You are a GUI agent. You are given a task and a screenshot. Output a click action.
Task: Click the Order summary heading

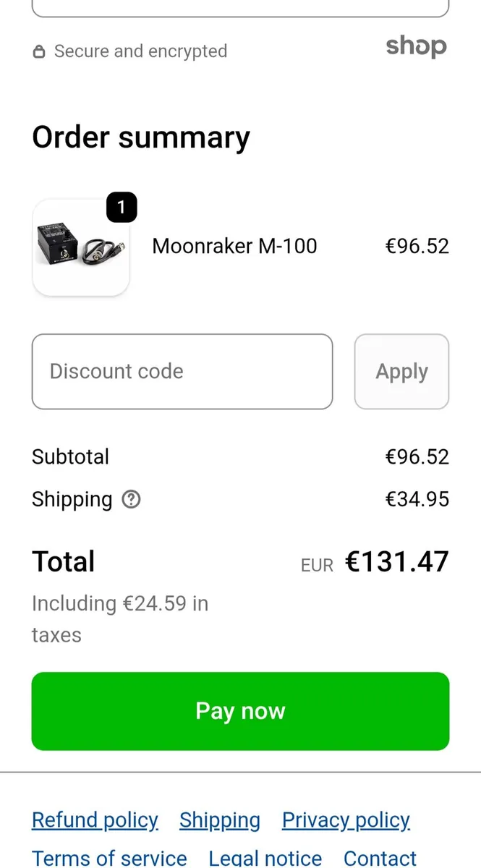click(x=141, y=137)
